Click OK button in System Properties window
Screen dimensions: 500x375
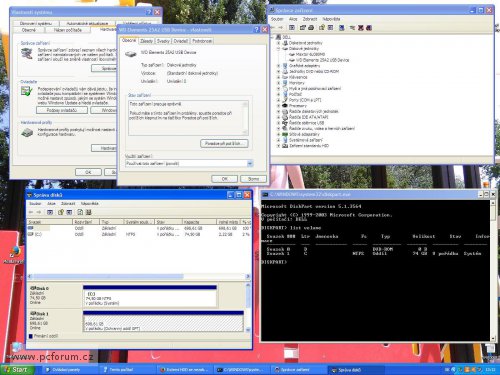tap(88, 172)
